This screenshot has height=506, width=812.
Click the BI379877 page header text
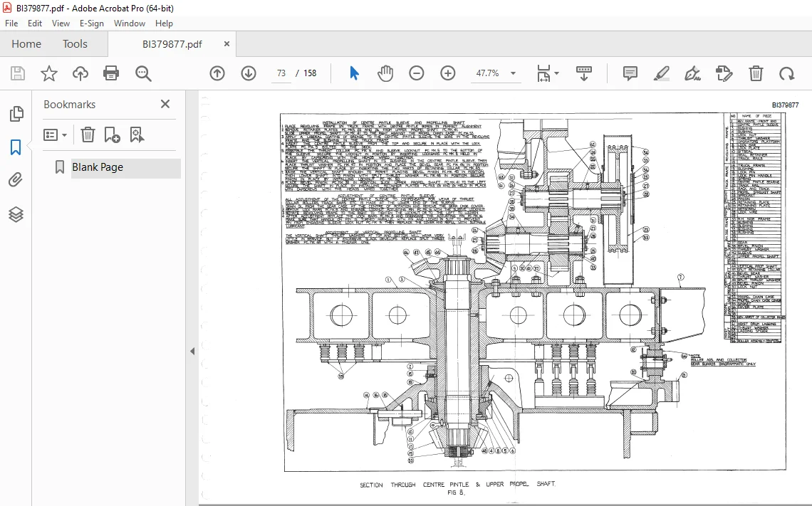point(785,105)
